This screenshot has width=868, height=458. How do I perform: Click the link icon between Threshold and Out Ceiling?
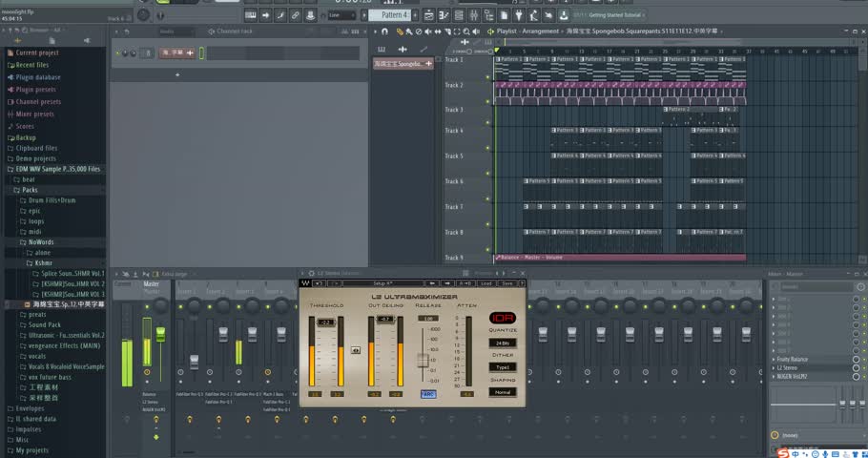click(355, 350)
